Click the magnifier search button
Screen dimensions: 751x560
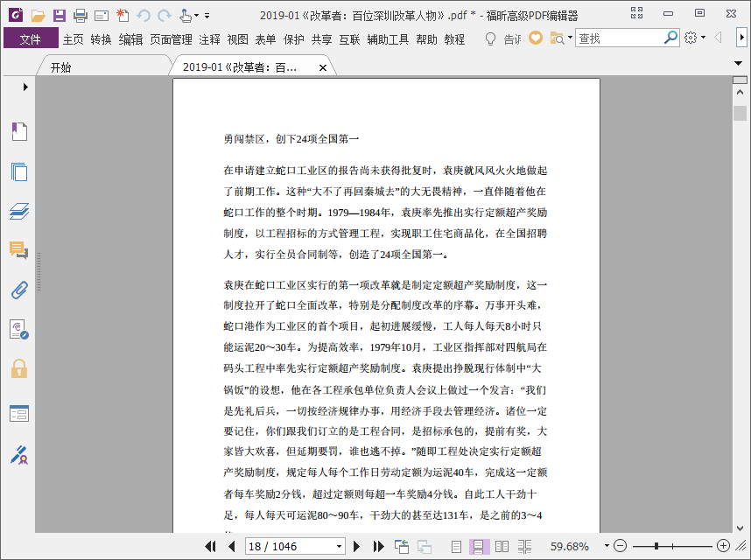671,38
